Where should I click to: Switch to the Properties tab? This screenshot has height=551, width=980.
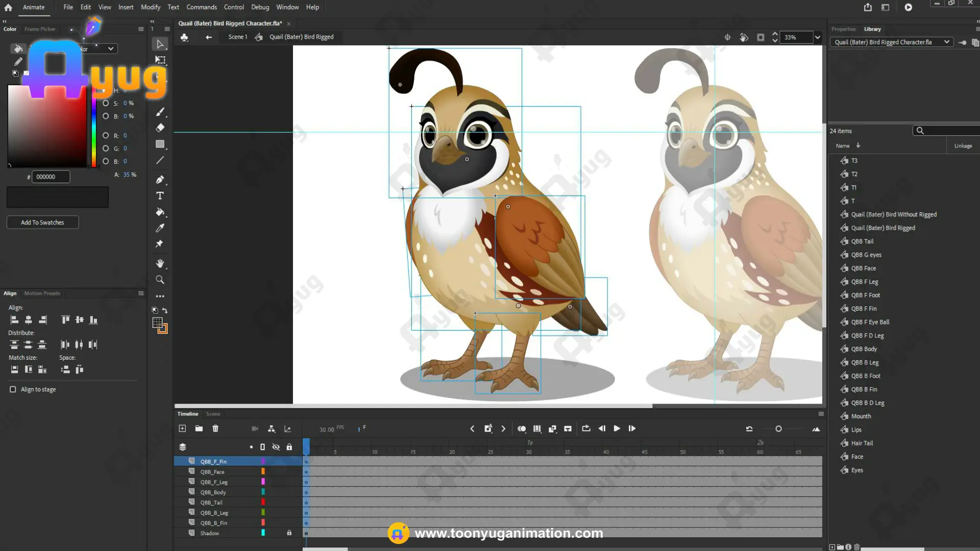843,29
